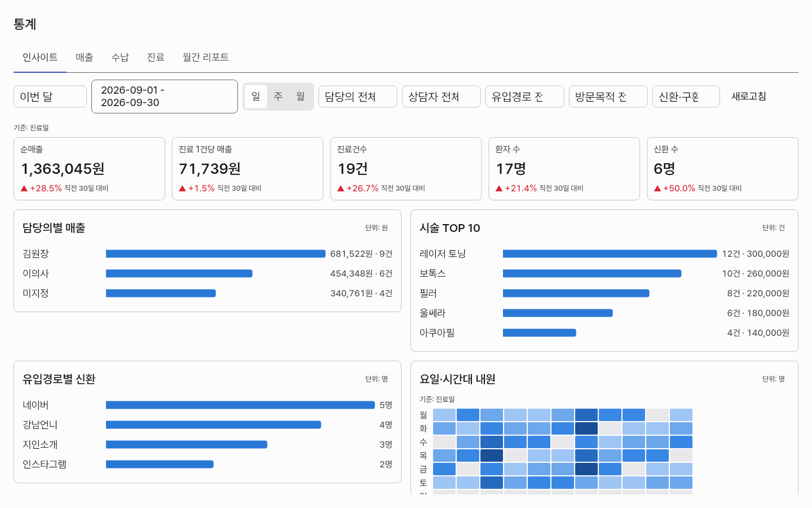
Task: Click the 순매출 value 1,363,045원
Action: click(x=63, y=169)
